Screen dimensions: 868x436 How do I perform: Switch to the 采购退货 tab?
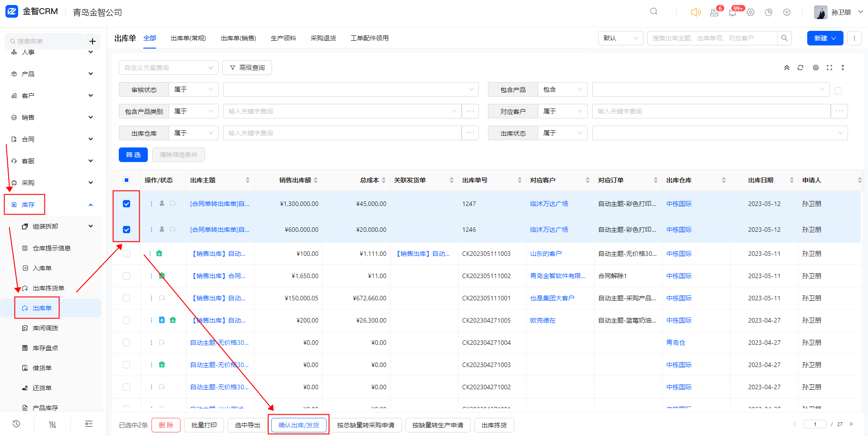point(323,38)
